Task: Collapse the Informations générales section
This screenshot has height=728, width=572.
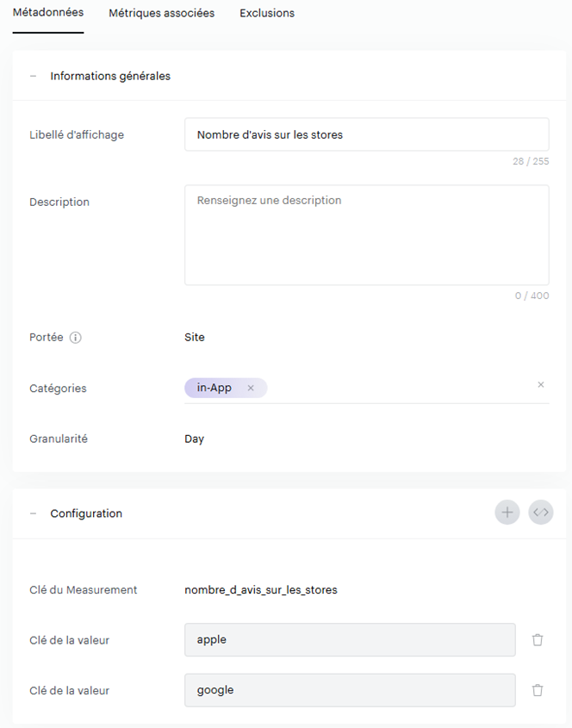Action: click(x=34, y=76)
